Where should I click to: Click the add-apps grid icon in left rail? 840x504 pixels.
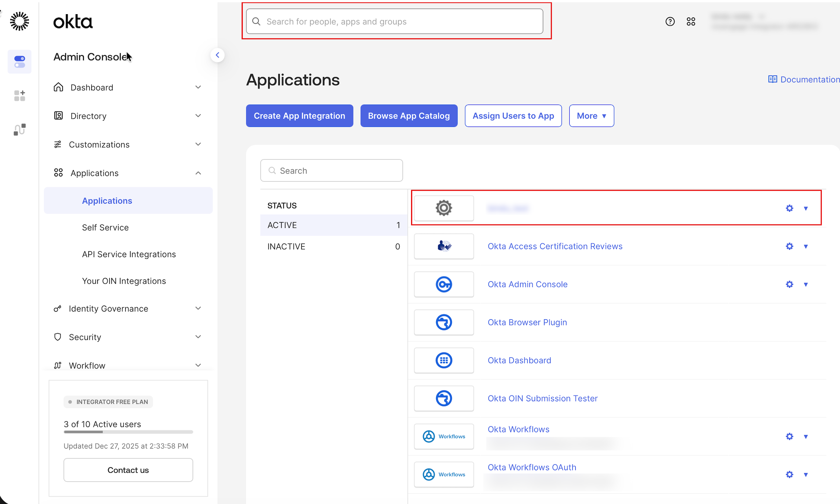(x=19, y=96)
